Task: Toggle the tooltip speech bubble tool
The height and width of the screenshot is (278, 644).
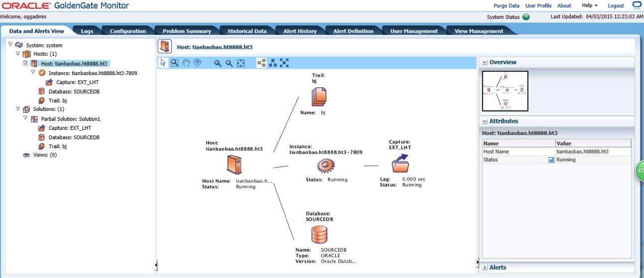Action: [x=197, y=63]
